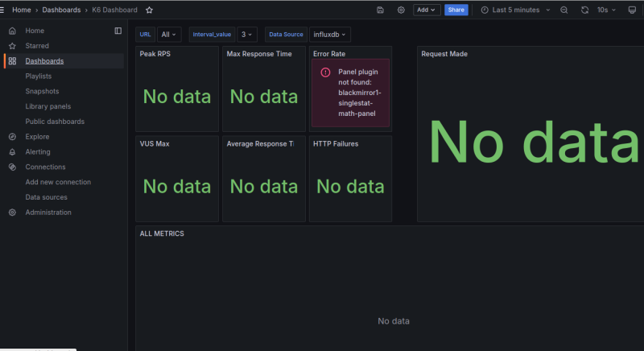644x351 pixels.
Task: Click the blue Share button
Action: tap(456, 10)
